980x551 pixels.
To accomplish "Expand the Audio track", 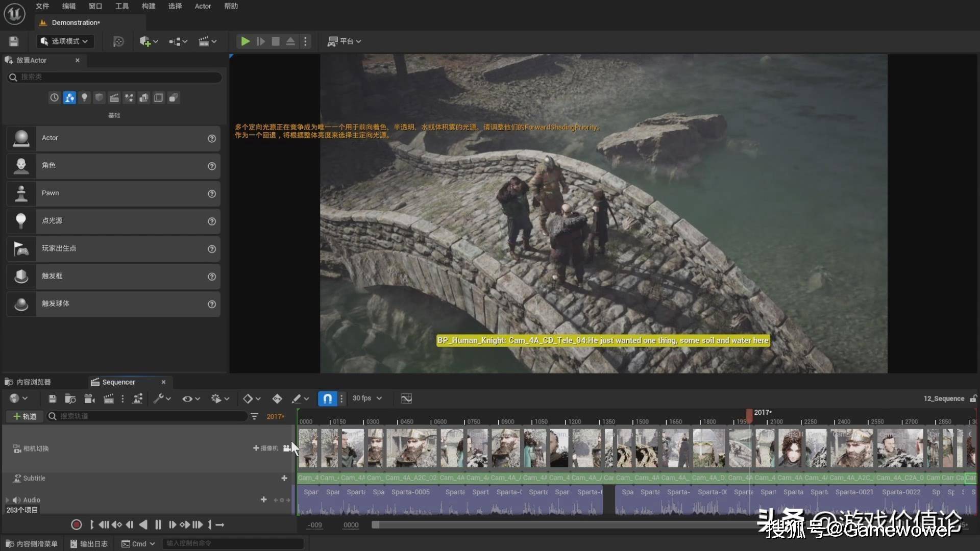I will [x=7, y=500].
